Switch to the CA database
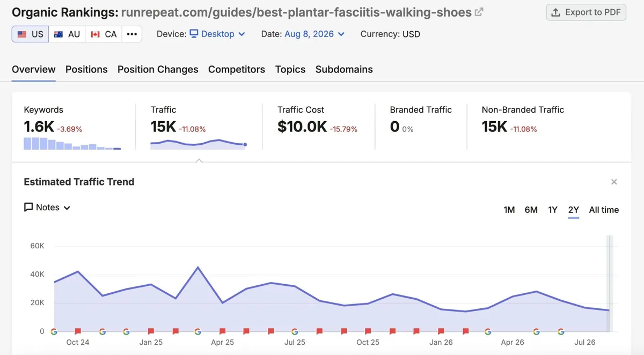 click(x=104, y=34)
